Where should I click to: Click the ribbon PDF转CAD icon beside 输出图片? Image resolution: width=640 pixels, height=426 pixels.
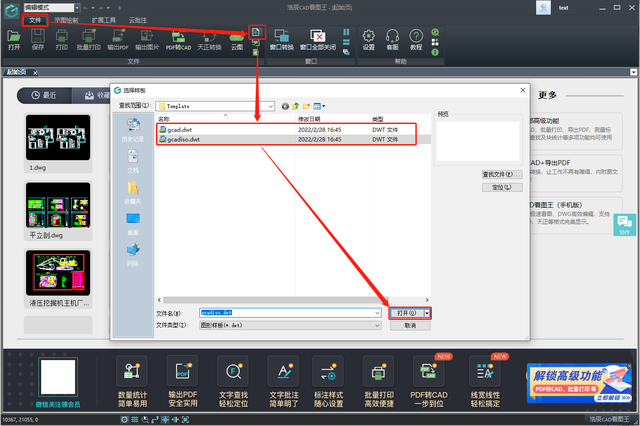178,40
